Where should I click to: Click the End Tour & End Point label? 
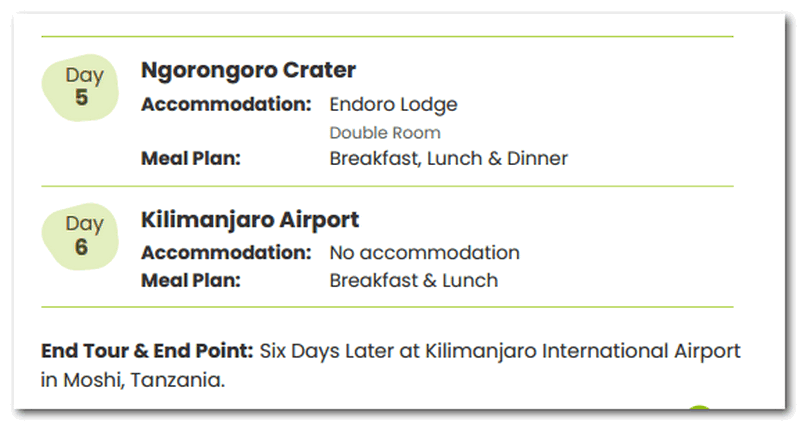[x=147, y=351]
